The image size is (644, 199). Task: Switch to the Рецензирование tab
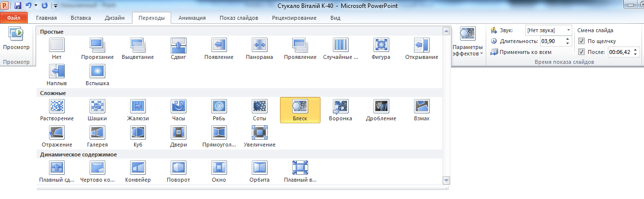pos(294,18)
